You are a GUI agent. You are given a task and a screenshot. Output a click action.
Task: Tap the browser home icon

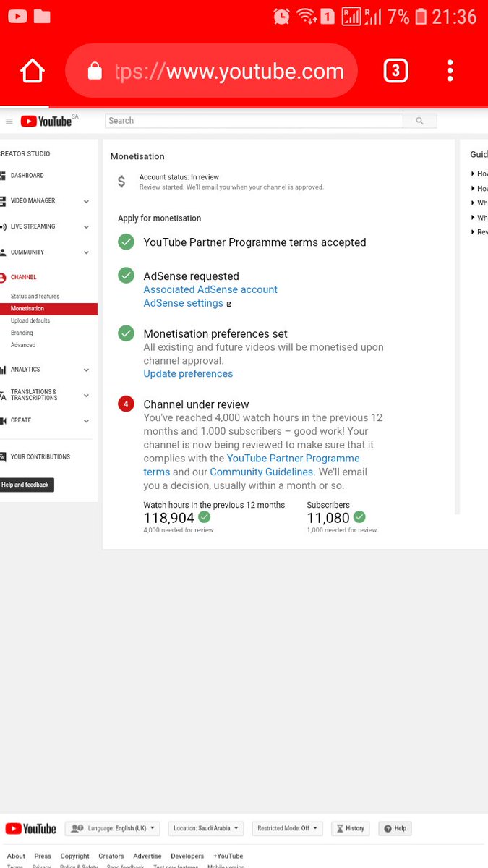tap(33, 71)
